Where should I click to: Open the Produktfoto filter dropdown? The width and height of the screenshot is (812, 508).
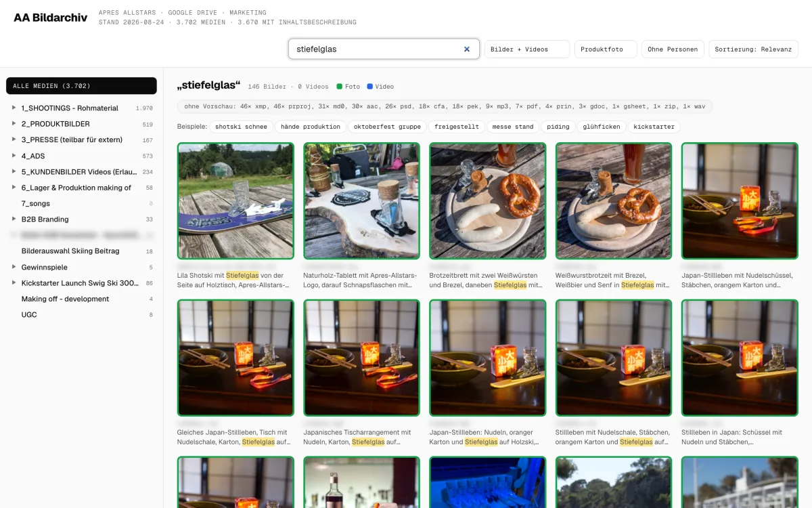[x=606, y=49]
